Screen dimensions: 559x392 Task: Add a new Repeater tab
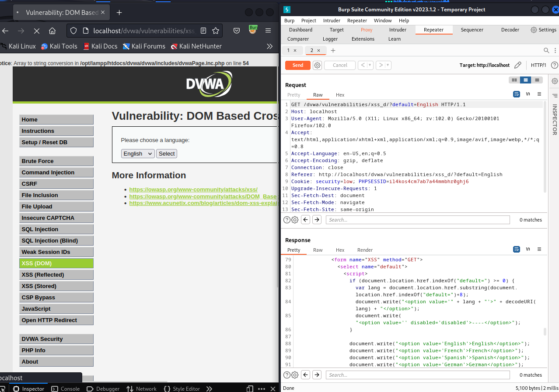pyautogui.click(x=333, y=51)
